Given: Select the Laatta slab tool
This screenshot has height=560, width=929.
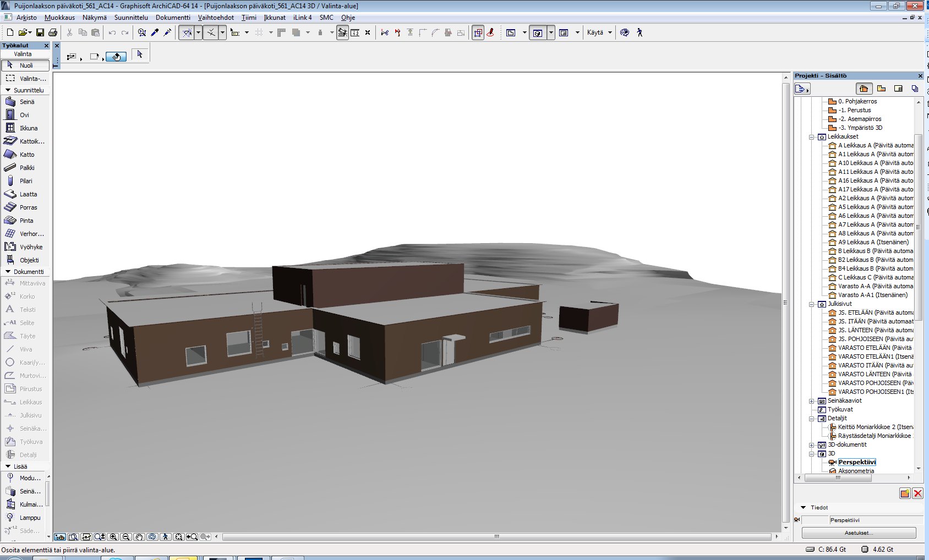Looking at the screenshot, I should pos(25,194).
